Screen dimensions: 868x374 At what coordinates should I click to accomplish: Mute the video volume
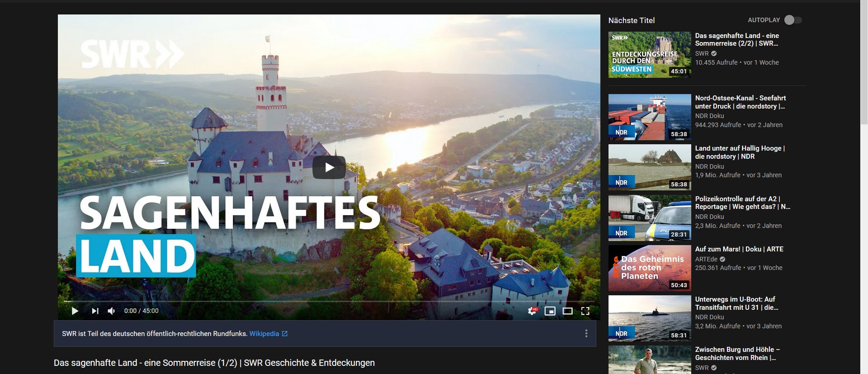[111, 311]
